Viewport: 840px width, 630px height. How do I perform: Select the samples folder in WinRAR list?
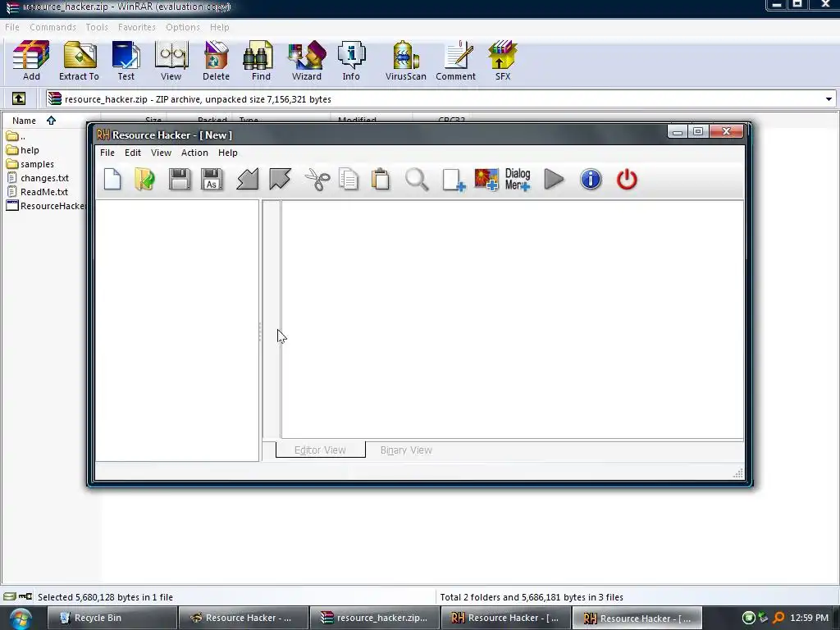pyautogui.click(x=30, y=164)
